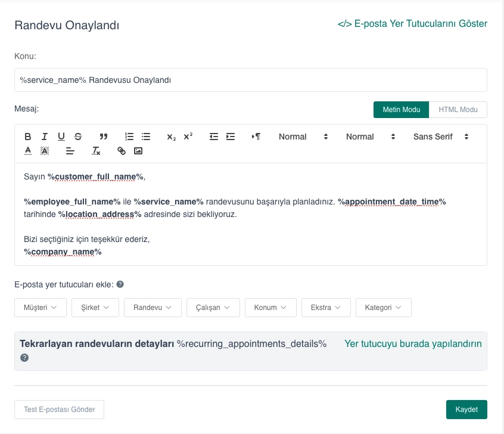
Task: Insert a blockquote
Action: [x=104, y=137]
